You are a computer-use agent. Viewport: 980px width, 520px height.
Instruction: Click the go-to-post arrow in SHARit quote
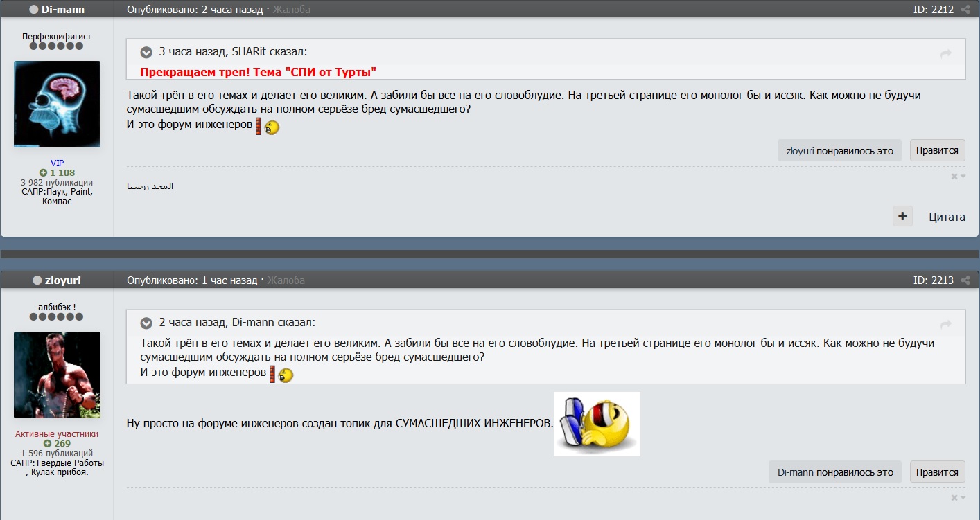pyautogui.click(x=946, y=53)
